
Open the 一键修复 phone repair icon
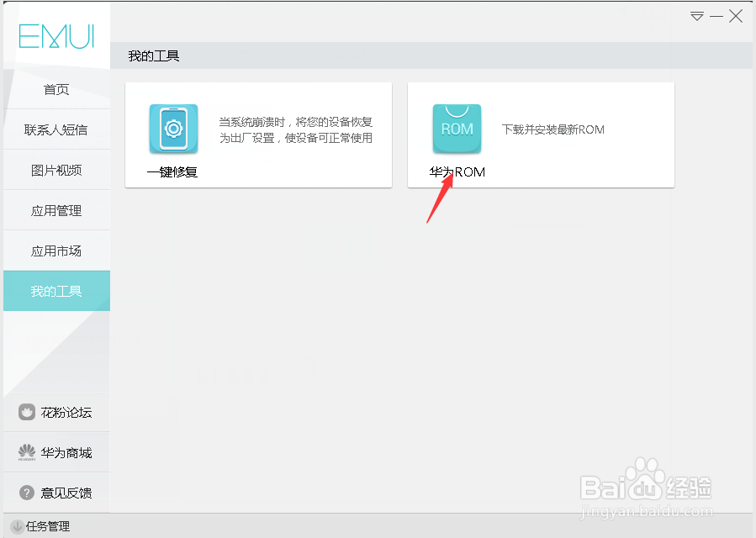[x=173, y=129]
